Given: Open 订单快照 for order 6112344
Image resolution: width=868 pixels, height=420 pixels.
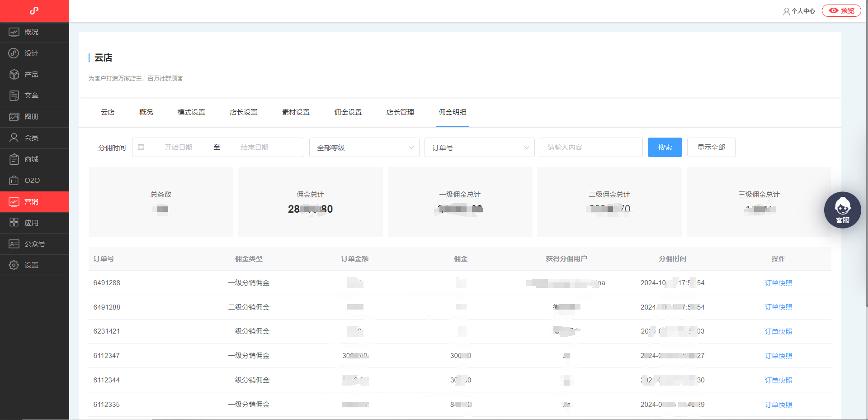Looking at the screenshot, I should [778, 381].
